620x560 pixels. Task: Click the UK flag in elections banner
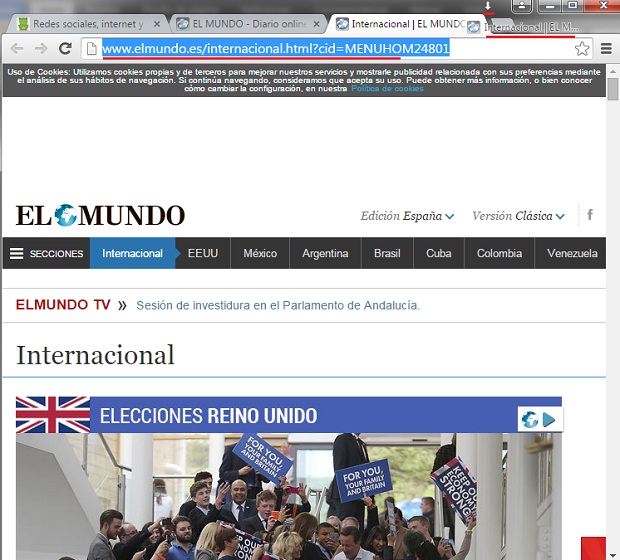click(x=53, y=415)
